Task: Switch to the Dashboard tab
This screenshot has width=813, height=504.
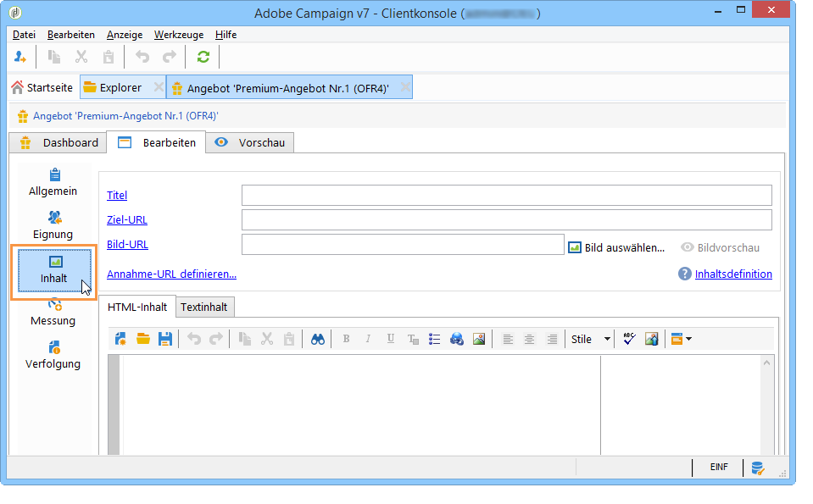Action: [58, 142]
